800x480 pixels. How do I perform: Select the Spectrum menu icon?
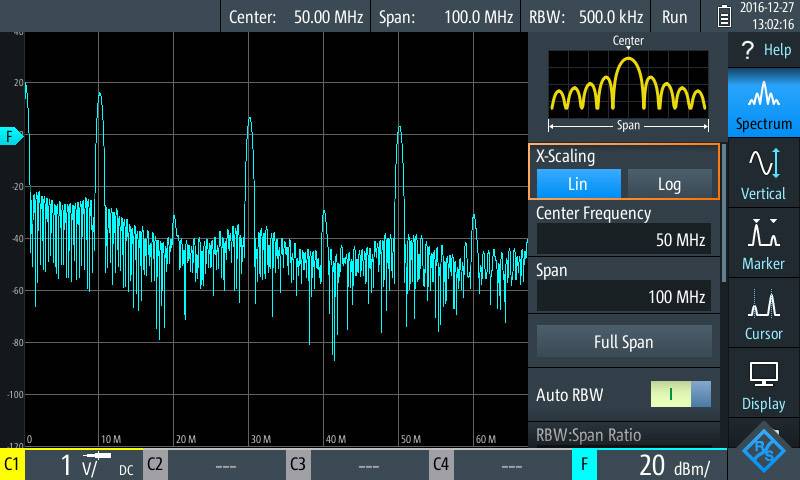(x=764, y=105)
